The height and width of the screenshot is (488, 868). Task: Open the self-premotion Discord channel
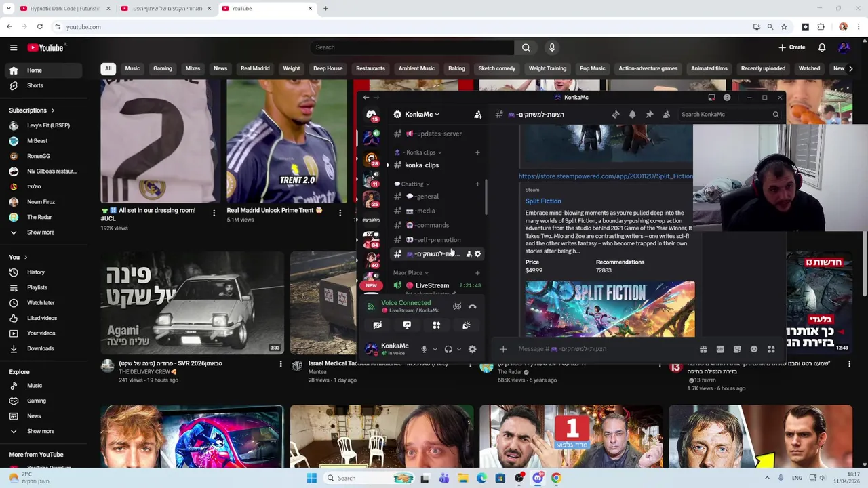(x=437, y=239)
